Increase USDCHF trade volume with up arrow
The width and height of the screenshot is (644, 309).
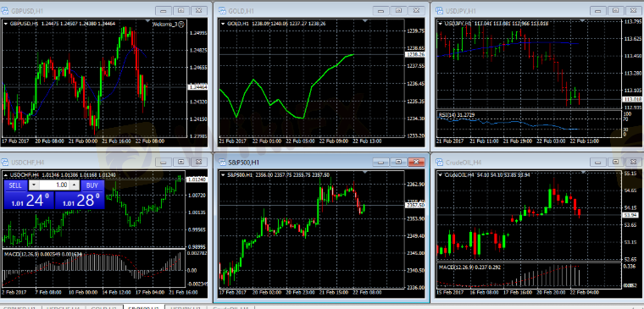click(x=74, y=185)
